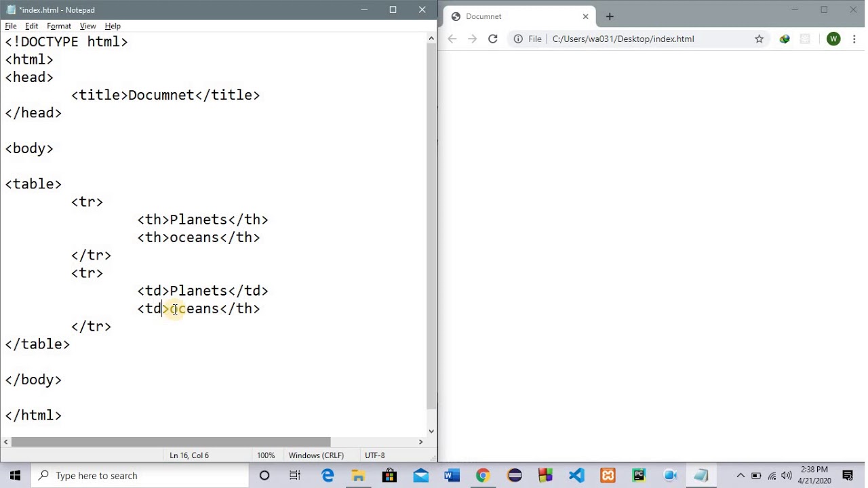Open the network Wi-Fi tray icon

[x=772, y=476]
